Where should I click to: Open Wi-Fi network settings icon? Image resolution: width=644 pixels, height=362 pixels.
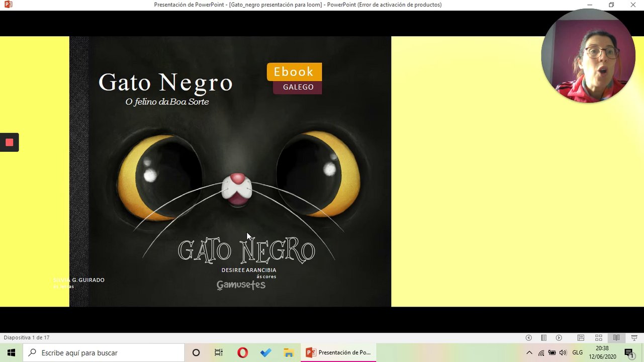[x=541, y=353]
